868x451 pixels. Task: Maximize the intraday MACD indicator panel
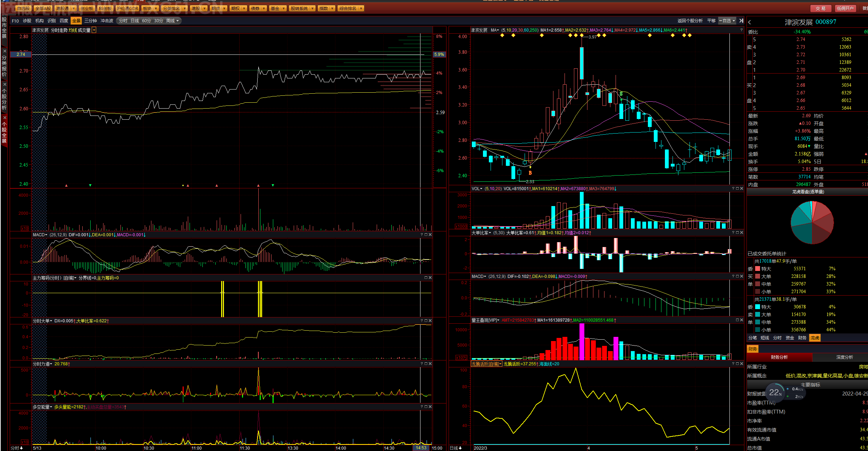tap(426, 235)
